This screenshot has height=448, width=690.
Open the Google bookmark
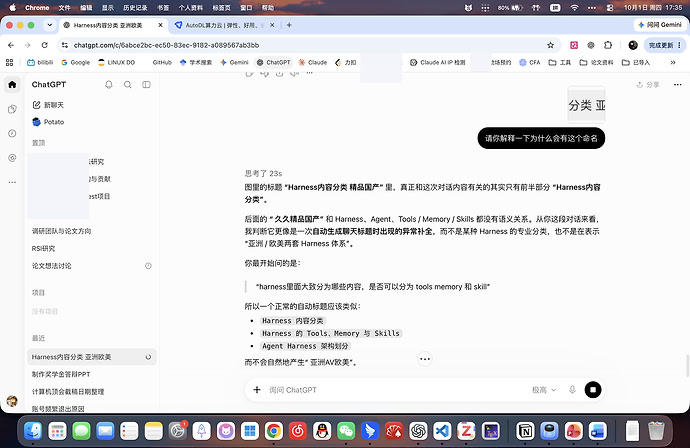[76, 62]
